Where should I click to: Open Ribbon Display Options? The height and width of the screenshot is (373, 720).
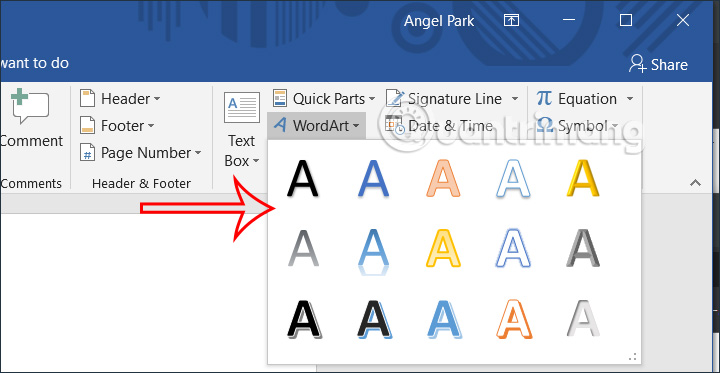(x=511, y=20)
